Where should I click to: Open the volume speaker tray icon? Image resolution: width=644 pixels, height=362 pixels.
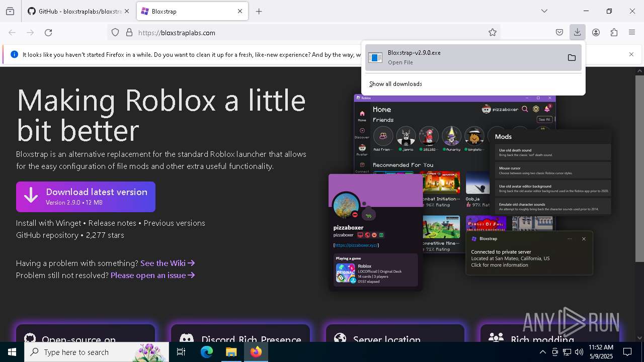(579, 352)
